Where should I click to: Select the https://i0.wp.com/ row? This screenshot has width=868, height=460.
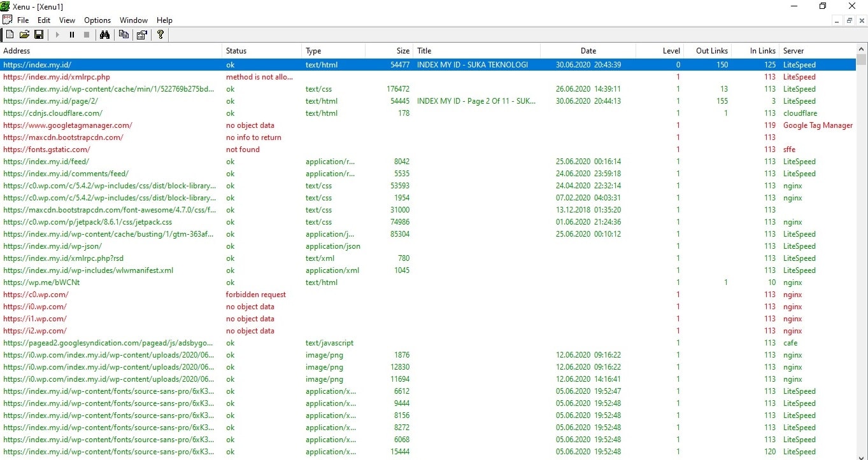pos(428,306)
